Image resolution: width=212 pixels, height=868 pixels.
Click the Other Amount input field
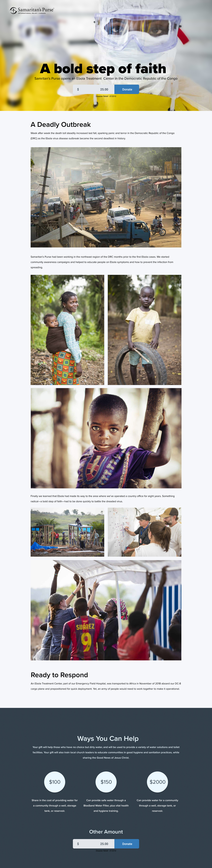[x=93, y=844]
